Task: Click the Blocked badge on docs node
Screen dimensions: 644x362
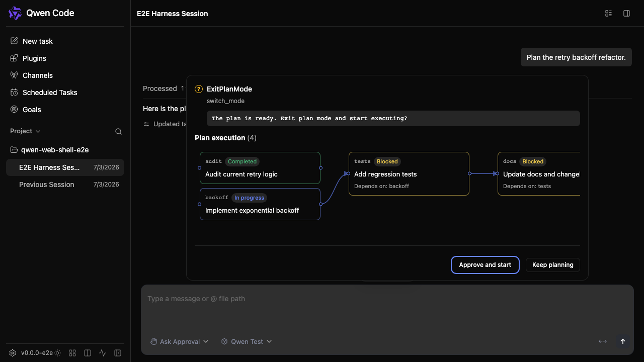Action: click(533, 161)
